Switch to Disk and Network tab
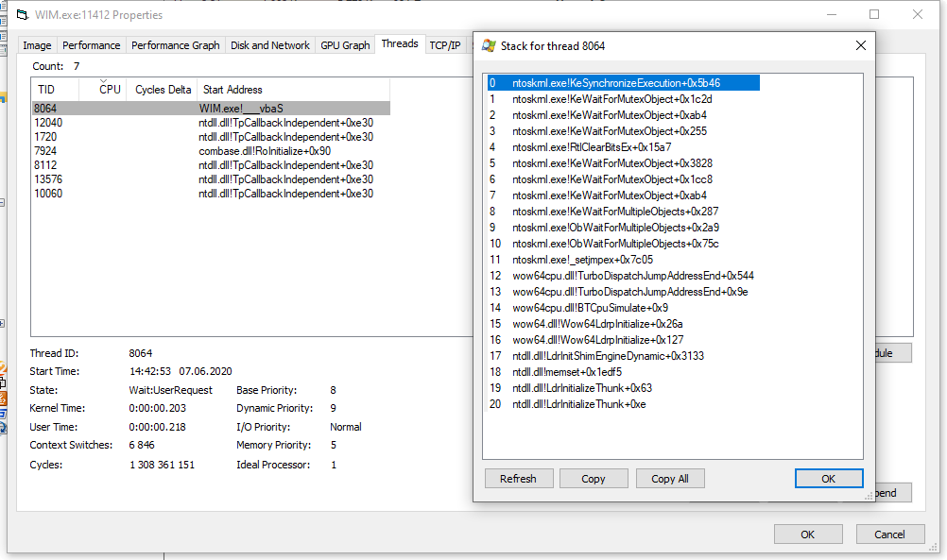The width and height of the screenshot is (947, 560). [270, 45]
